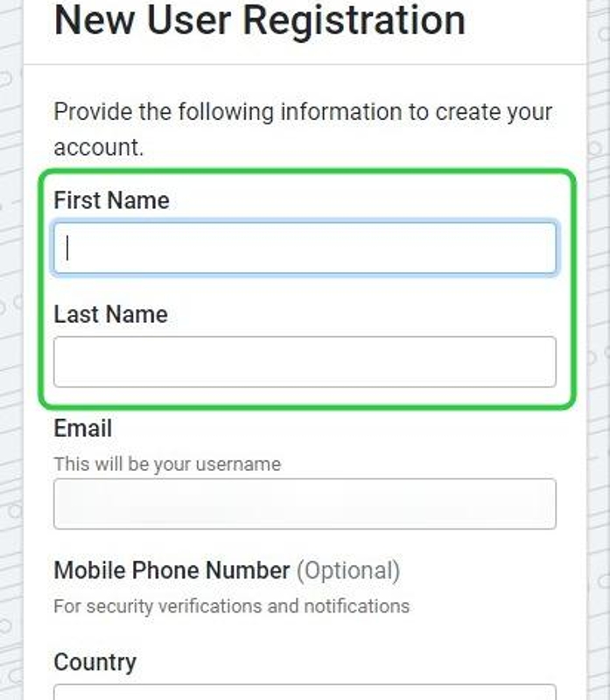
Task: Open the Country field at the bottom
Action: tap(305, 692)
